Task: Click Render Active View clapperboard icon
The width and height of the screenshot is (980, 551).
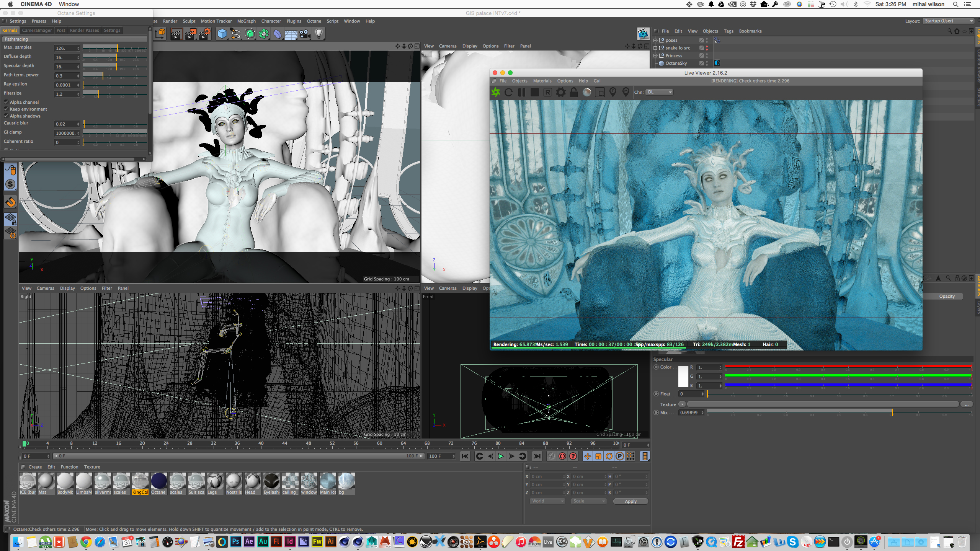Action: pyautogui.click(x=176, y=34)
